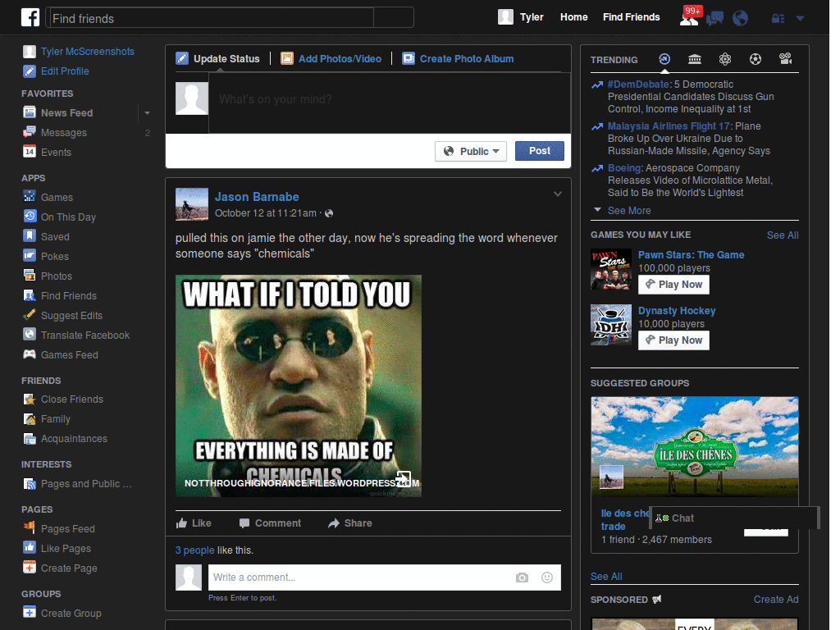840x630 pixels.
Task: Open post options chevron on Jason Barnabe's post
Action: pos(558,194)
